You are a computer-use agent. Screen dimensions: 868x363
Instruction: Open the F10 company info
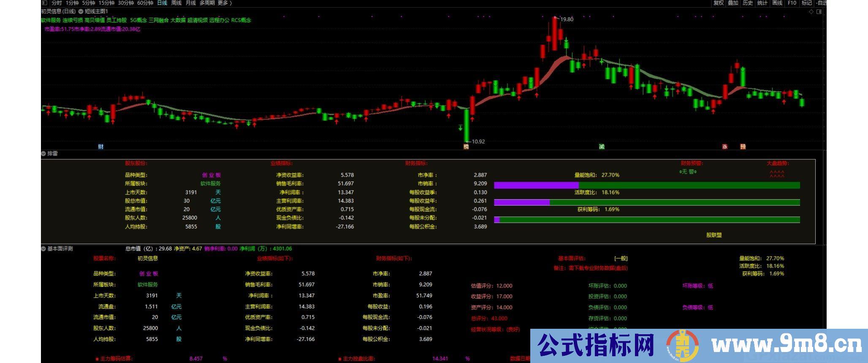click(792, 3)
